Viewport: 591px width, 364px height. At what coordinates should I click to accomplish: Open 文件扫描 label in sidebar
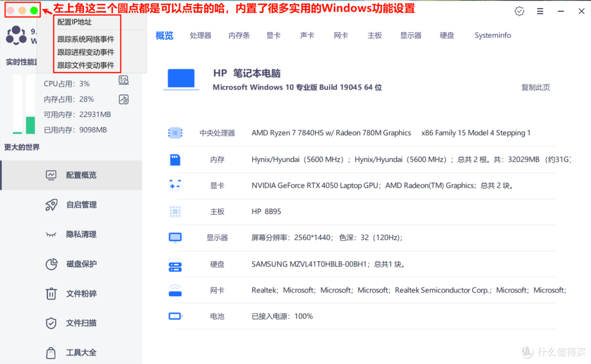(x=82, y=323)
